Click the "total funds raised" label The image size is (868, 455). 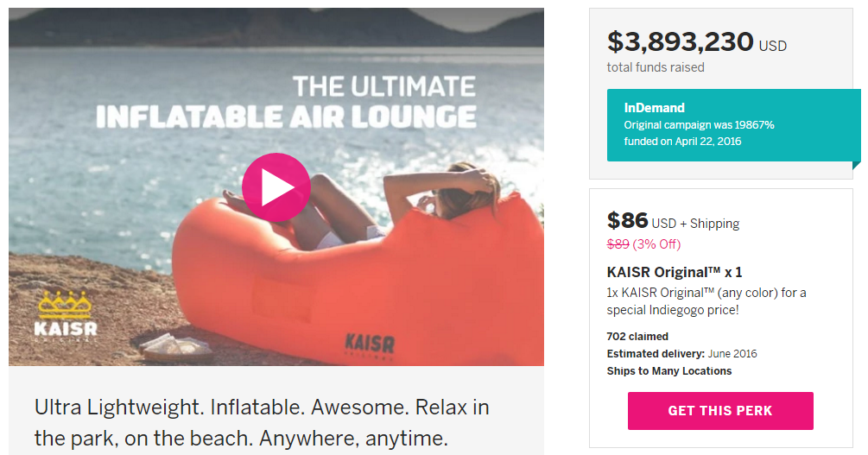click(656, 67)
